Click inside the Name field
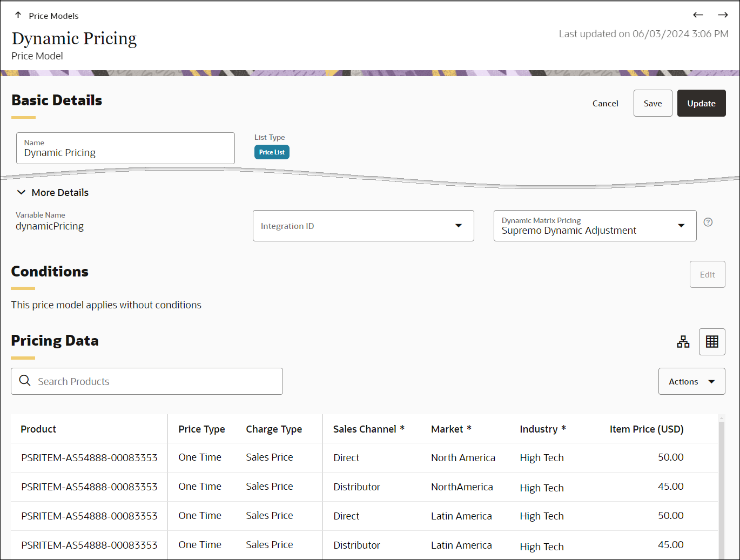 tap(125, 152)
